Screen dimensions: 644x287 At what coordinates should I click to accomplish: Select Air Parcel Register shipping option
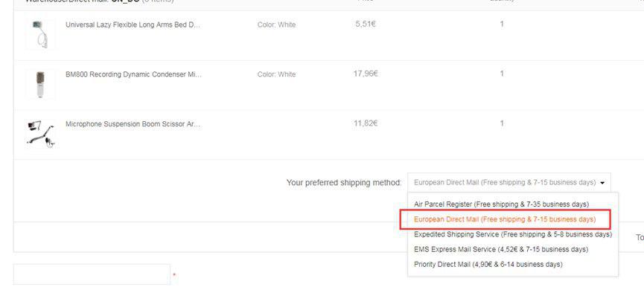502,204
